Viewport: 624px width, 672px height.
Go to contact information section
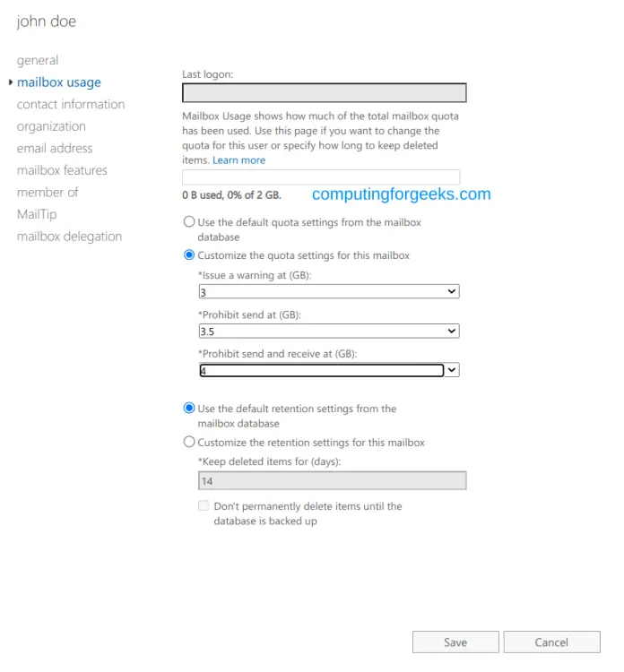71,104
